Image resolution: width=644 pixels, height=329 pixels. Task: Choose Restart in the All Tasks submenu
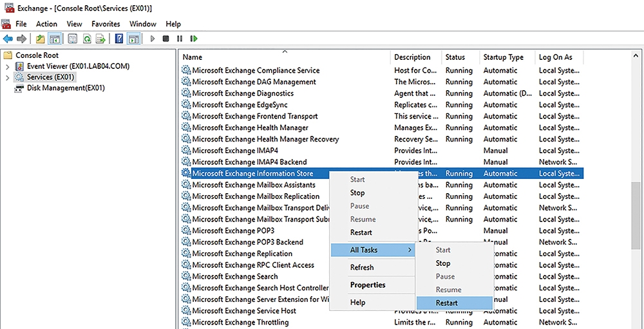click(x=454, y=303)
